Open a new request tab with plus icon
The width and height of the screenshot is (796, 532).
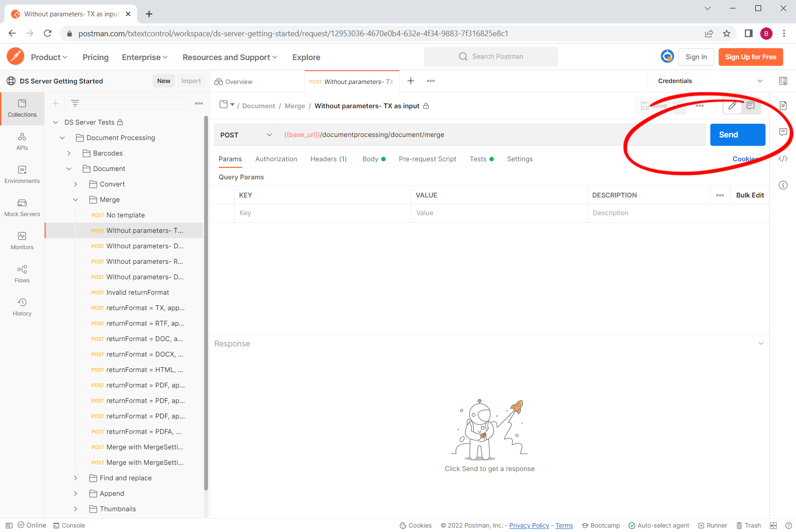coord(411,81)
